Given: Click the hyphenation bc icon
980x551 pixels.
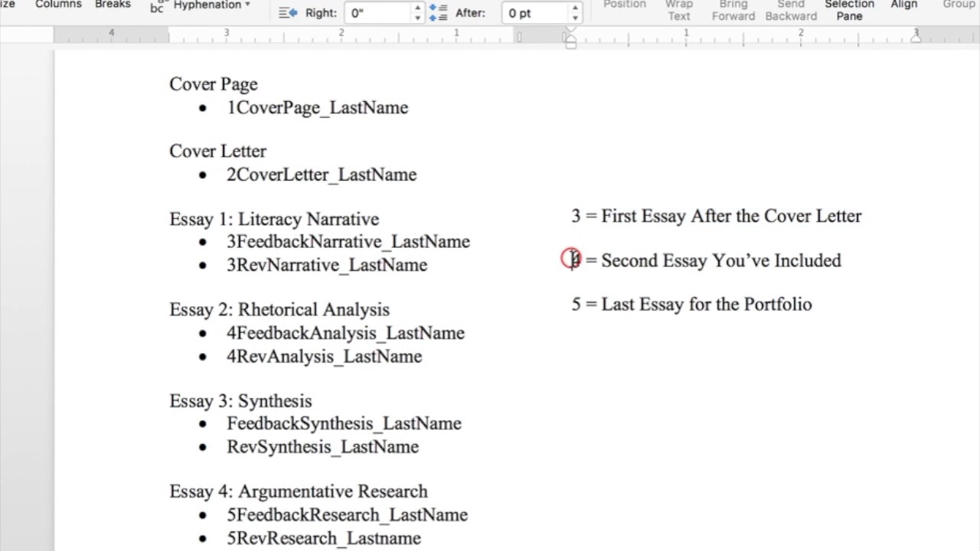Looking at the screenshot, I should (158, 6).
